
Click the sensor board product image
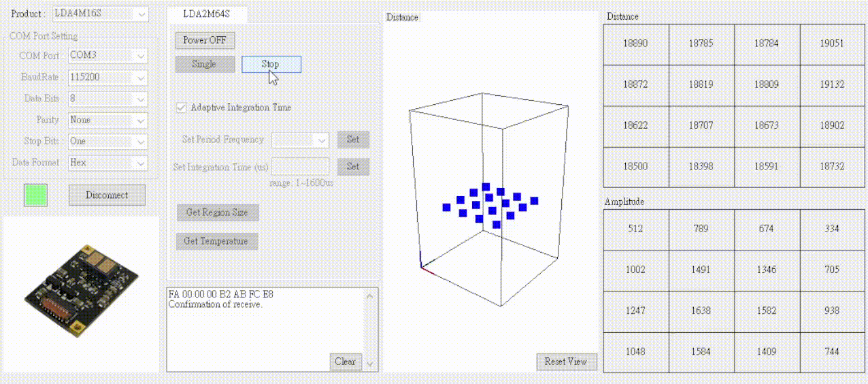pyautogui.click(x=81, y=293)
